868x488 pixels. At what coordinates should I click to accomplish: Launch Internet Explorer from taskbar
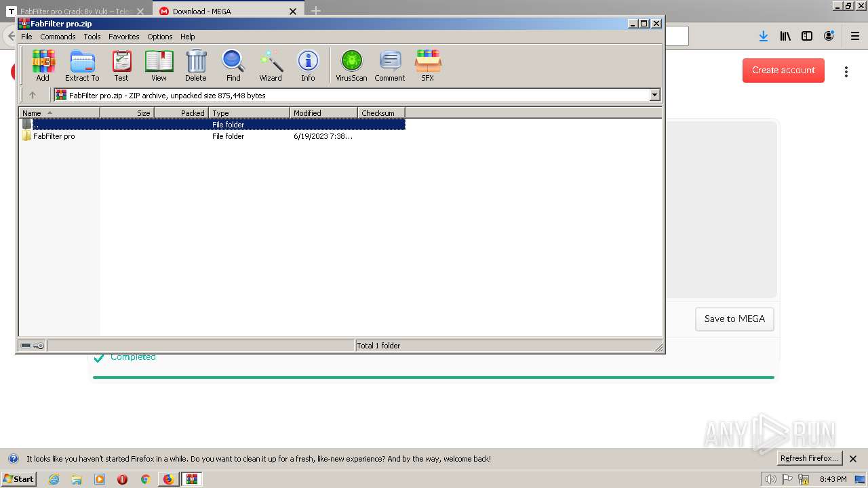coord(54,479)
